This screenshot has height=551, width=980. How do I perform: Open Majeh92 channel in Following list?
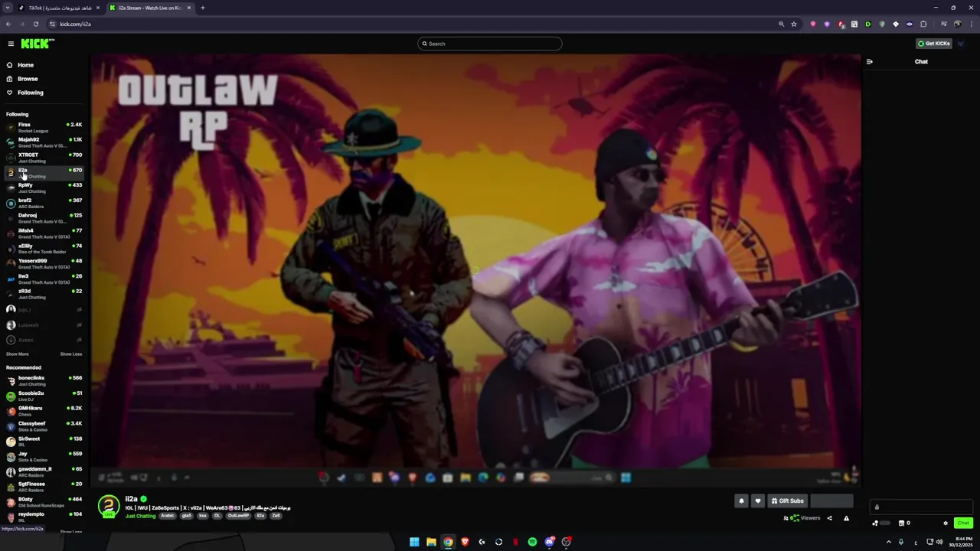(44, 142)
